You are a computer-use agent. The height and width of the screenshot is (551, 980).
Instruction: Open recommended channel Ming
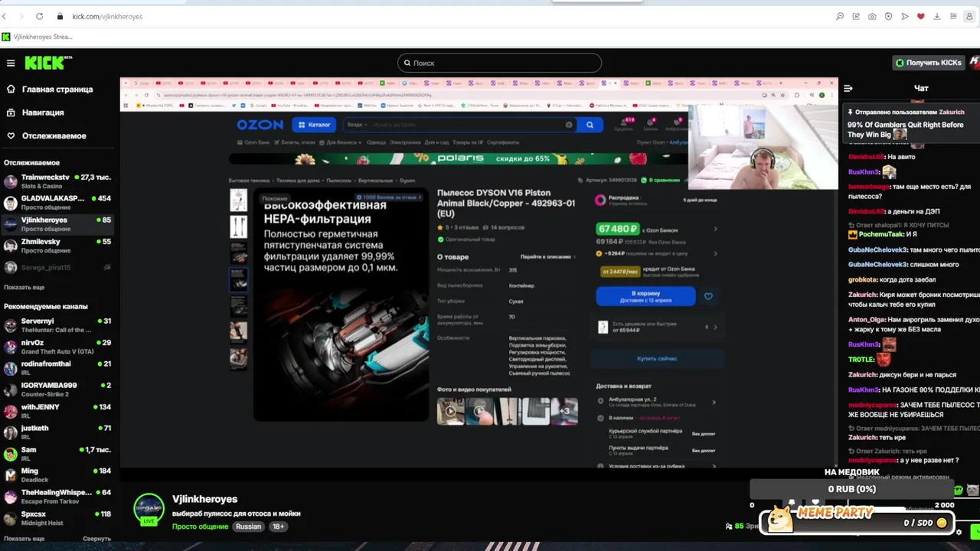tap(58, 475)
